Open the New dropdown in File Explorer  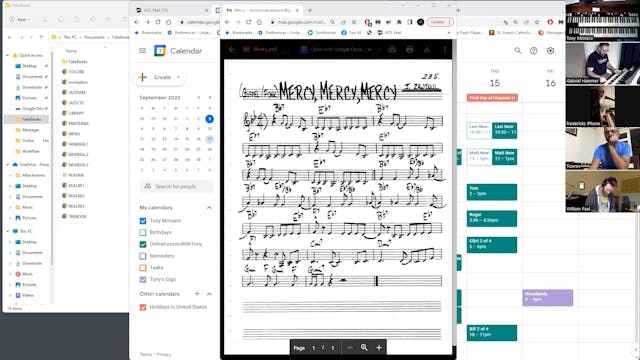click(19, 19)
